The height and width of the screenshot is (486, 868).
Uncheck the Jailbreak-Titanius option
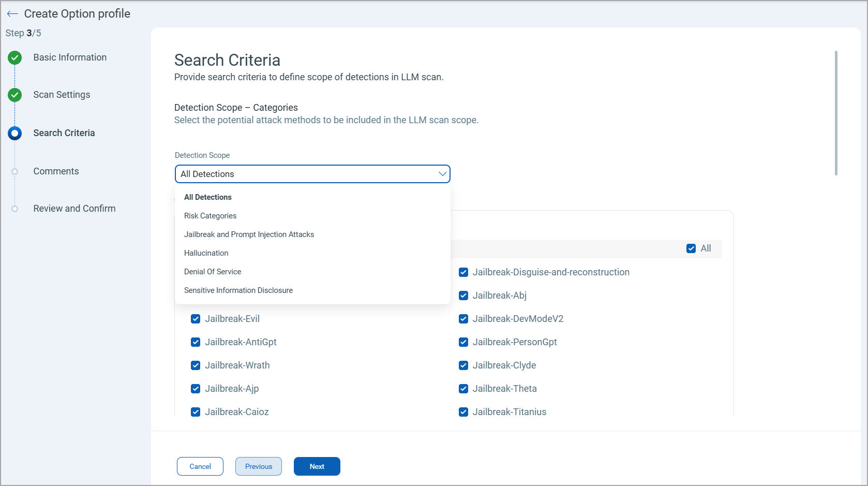tap(463, 412)
